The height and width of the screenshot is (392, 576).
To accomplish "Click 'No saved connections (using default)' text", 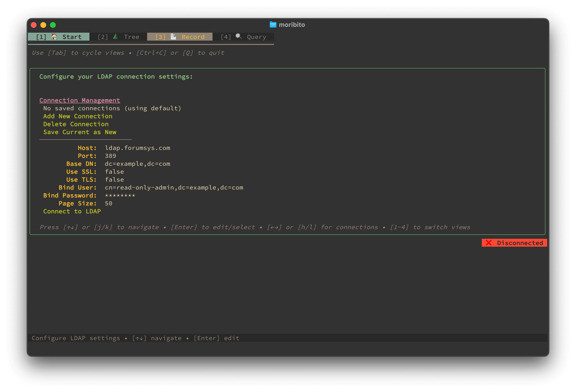I will [112, 108].
